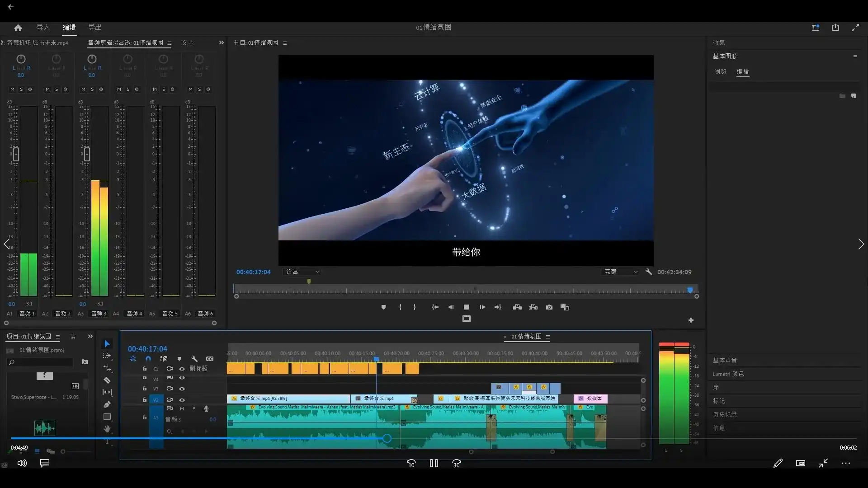This screenshot has width=868, height=488.
Task: Click the Go to In point button
Action: click(x=435, y=307)
